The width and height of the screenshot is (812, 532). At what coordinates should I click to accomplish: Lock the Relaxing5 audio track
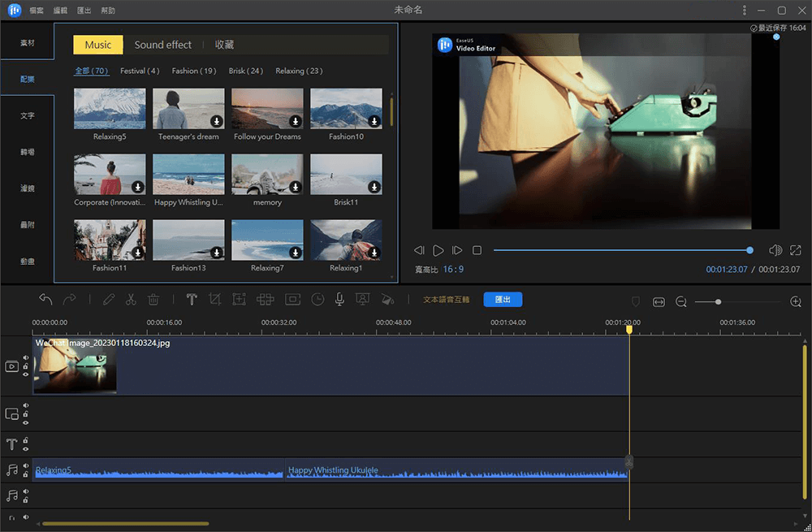25,473
